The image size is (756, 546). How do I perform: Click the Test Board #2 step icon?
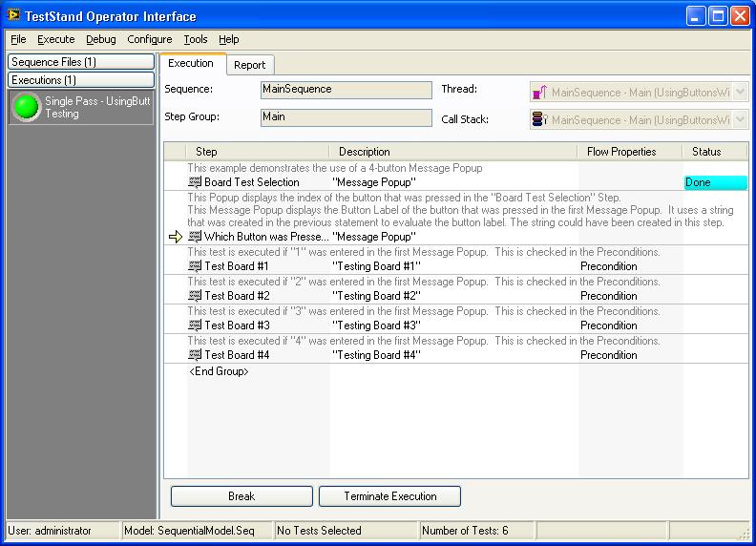[195, 296]
